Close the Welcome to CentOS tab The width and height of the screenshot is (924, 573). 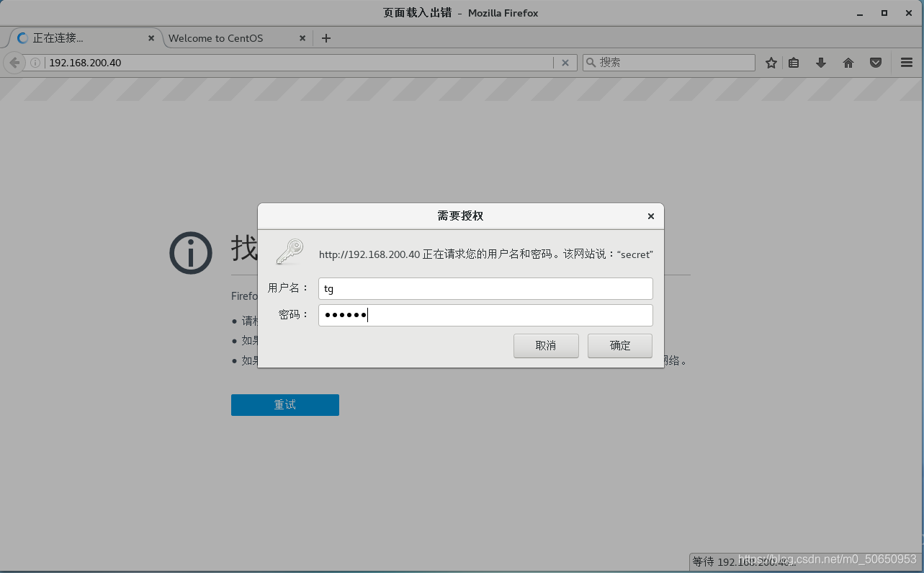point(302,38)
